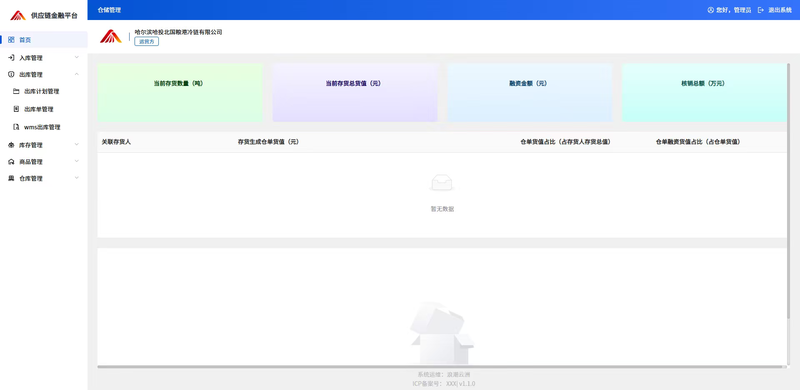Click the wms出库管理 file icon
Viewport: 800px width, 390px height.
click(x=16, y=127)
